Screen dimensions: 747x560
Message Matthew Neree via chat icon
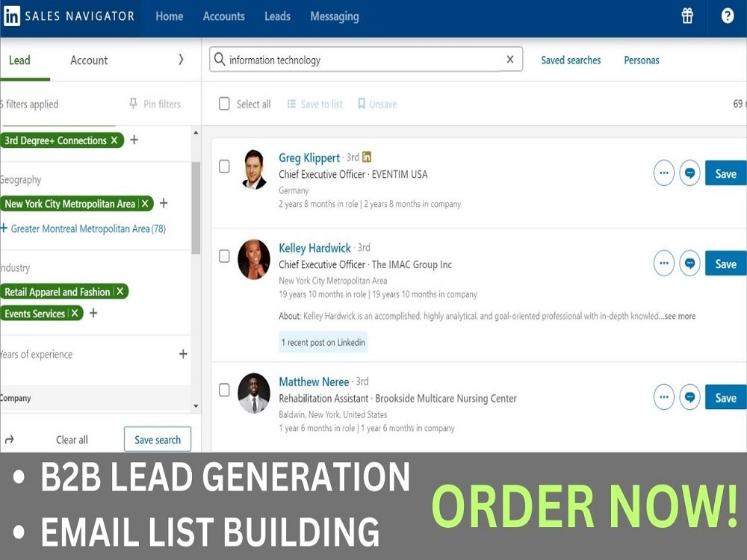689,396
